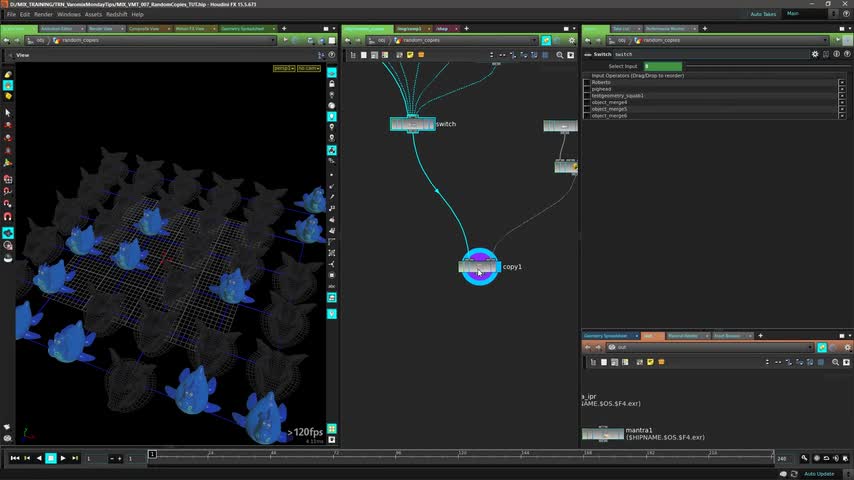Toggle the checkbox beside pighead input
The width and height of the screenshot is (854, 480).
point(587,89)
